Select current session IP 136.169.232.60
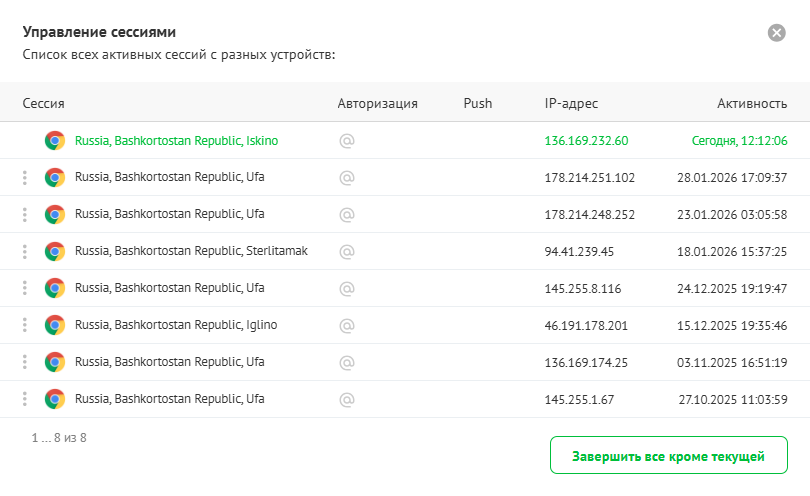Screen dimensions: 810x496 click(586, 141)
